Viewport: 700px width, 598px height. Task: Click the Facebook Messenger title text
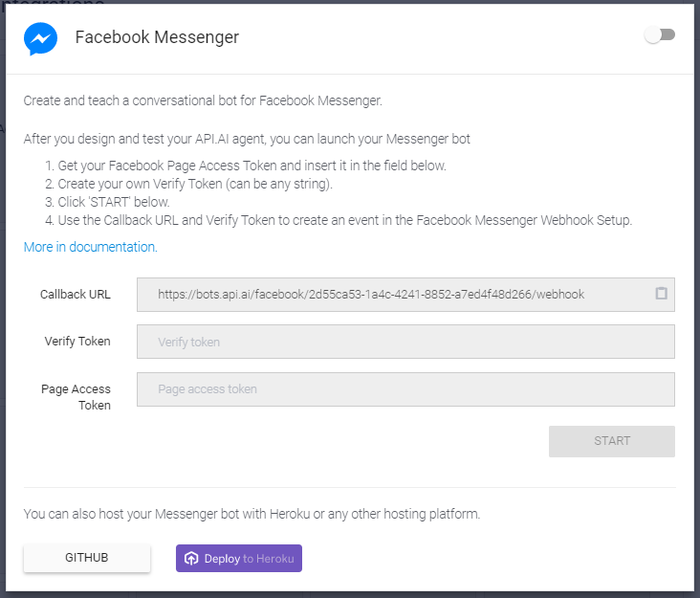(x=157, y=37)
